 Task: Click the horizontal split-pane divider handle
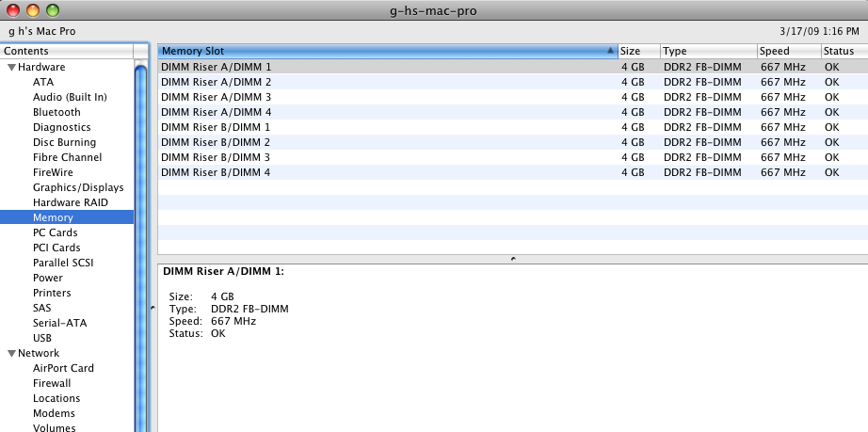512,259
